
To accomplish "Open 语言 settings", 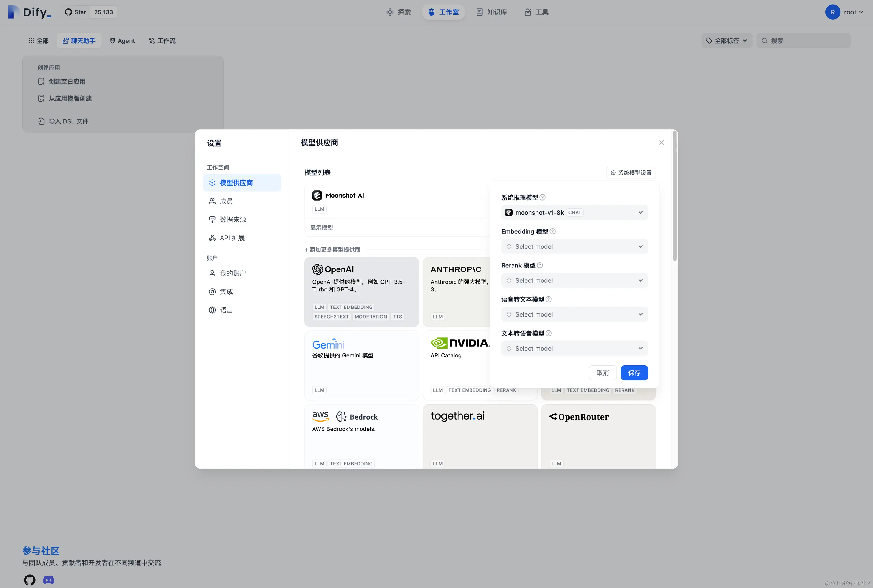I will click(x=242, y=310).
